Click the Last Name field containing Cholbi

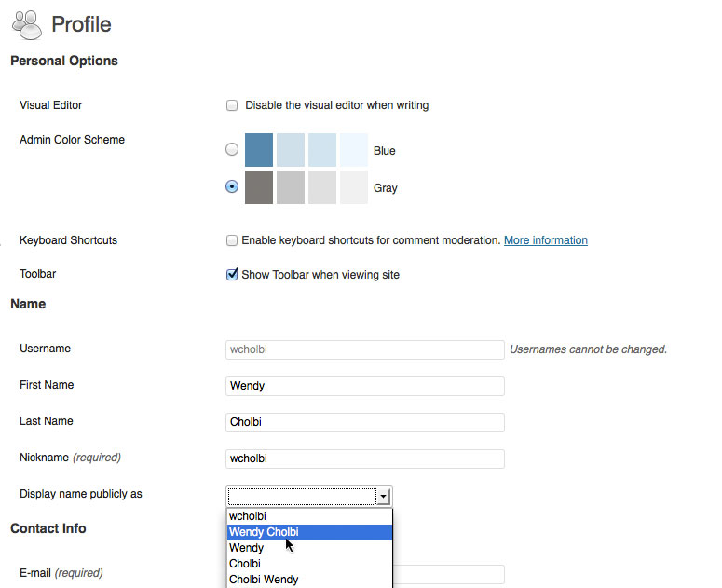[365, 422]
